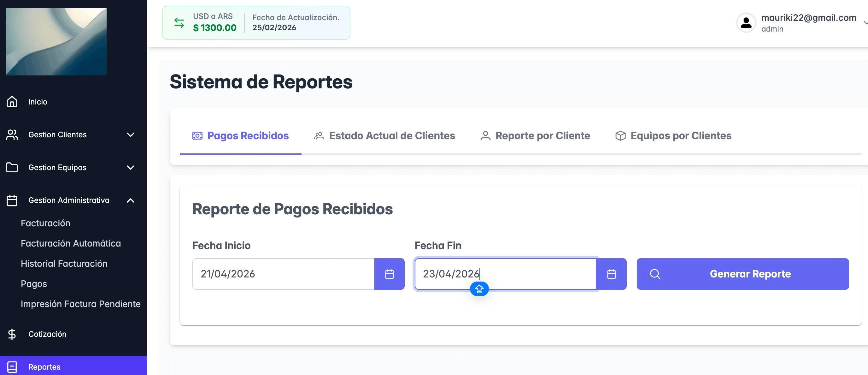Open the Reporte por Cliente tab
This screenshot has width=868, height=375.
click(x=535, y=135)
